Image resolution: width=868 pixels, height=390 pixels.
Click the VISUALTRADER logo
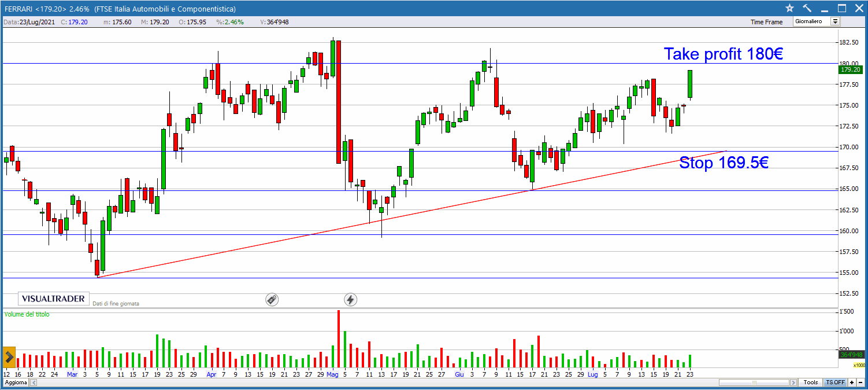54,299
